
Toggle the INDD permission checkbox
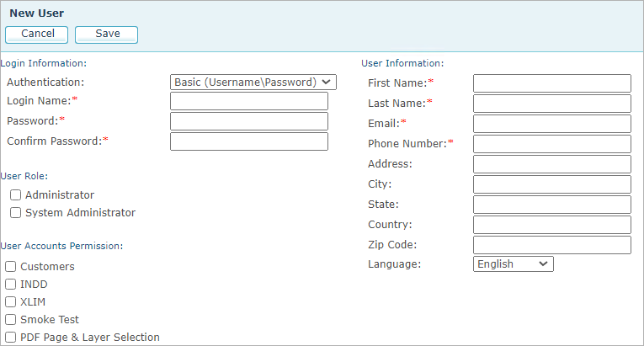(x=11, y=284)
